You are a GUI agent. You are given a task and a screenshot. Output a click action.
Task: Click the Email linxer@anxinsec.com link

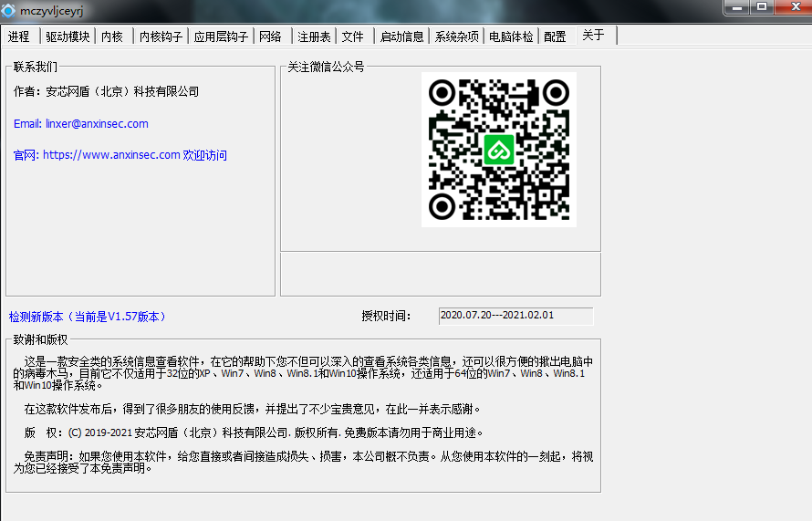point(81,124)
